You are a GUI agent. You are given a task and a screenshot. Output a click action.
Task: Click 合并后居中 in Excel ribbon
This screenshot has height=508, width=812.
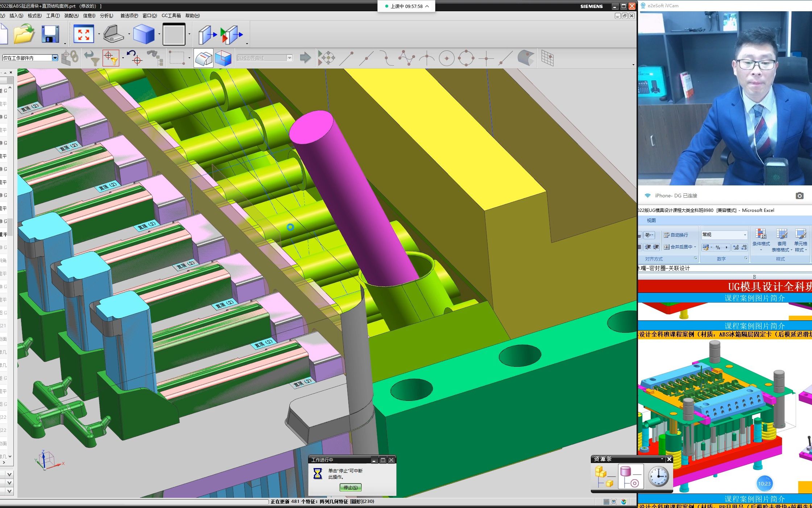click(x=680, y=247)
